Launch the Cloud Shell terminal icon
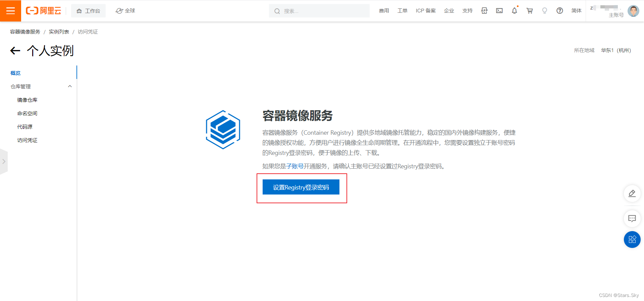 coord(499,11)
